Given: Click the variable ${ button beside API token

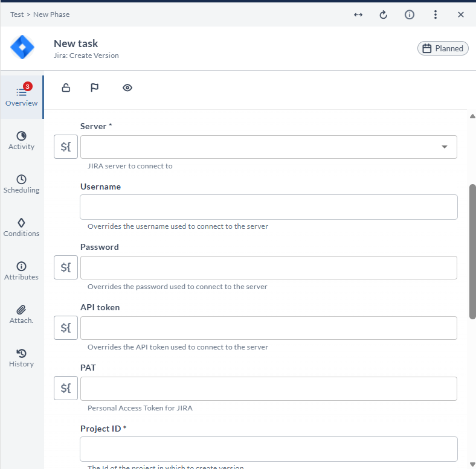Looking at the screenshot, I should [66, 328].
